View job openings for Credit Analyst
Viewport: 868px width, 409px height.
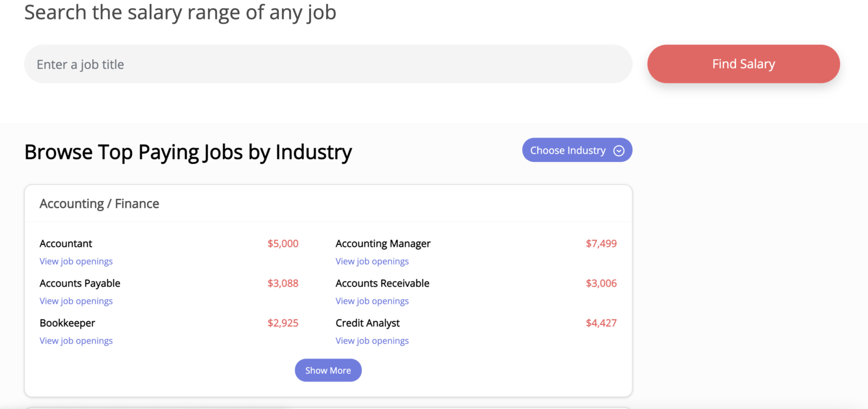pos(372,341)
